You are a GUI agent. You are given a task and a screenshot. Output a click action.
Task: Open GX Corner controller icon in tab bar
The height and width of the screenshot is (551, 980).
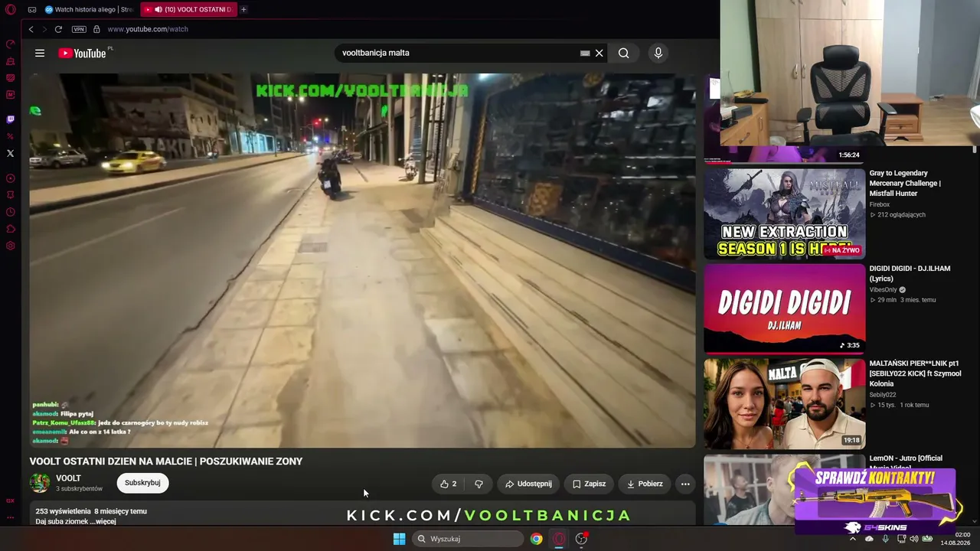[32, 10]
